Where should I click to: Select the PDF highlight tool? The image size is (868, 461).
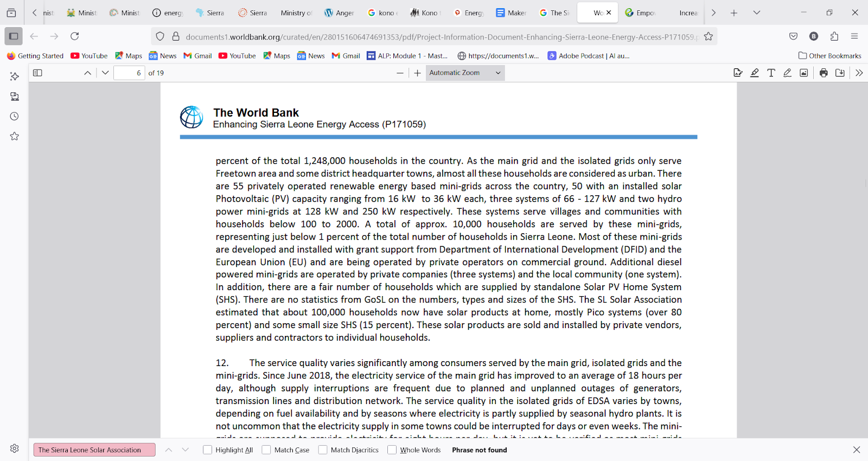click(x=755, y=73)
